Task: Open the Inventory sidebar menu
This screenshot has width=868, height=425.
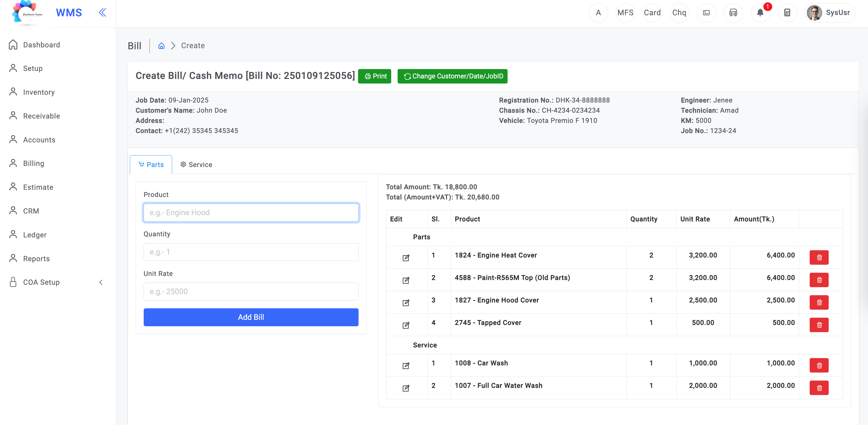Action: click(x=39, y=92)
